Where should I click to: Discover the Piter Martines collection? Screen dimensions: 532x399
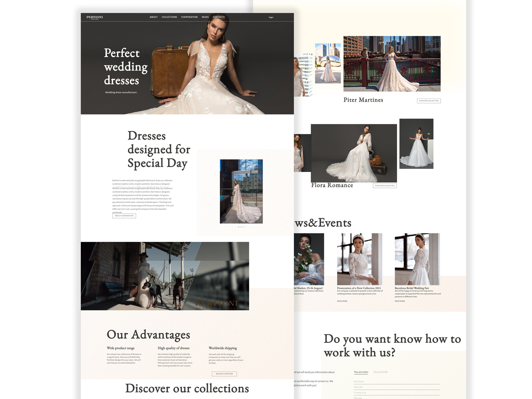tap(429, 101)
